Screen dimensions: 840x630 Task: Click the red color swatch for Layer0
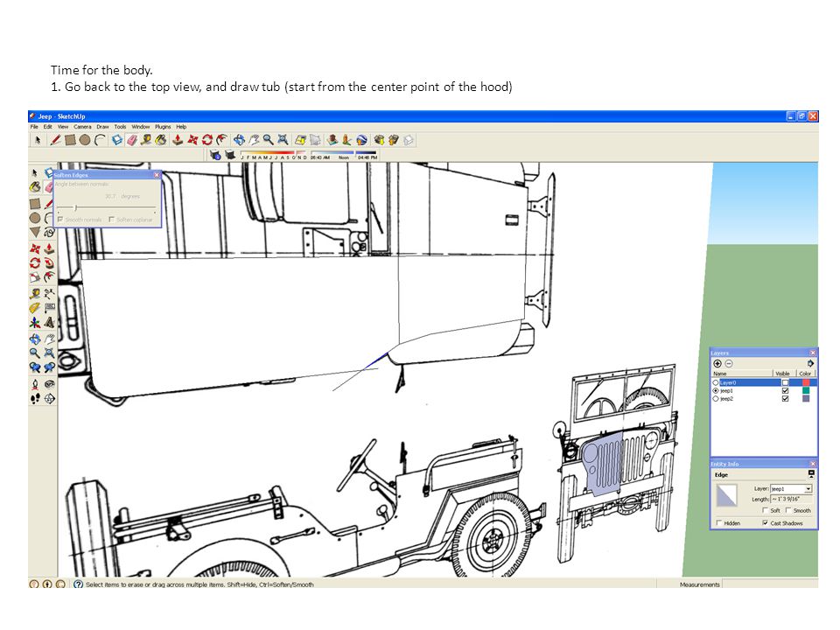pyautogui.click(x=806, y=383)
